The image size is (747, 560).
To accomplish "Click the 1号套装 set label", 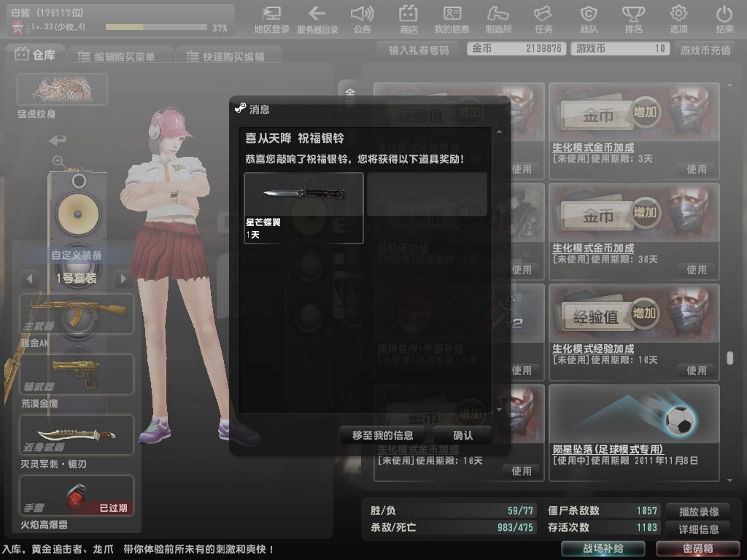I will pyautogui.click(x=76, y=278).
